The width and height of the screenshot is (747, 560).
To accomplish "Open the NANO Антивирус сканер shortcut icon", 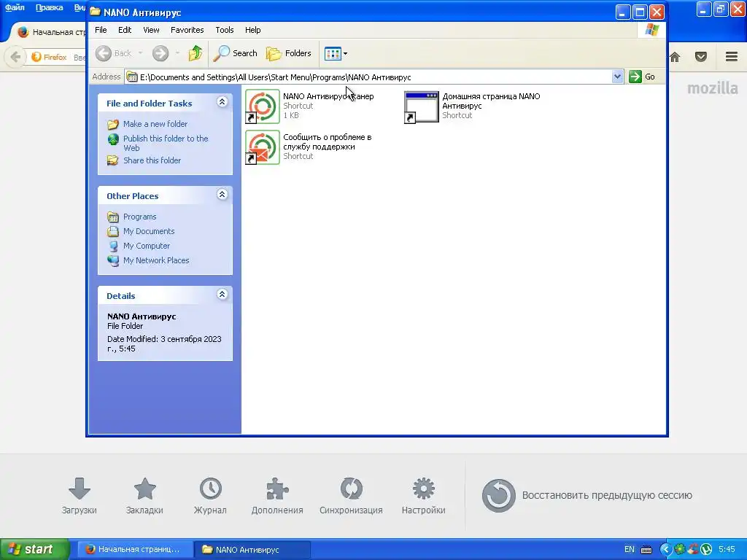I will coord(263,106).
